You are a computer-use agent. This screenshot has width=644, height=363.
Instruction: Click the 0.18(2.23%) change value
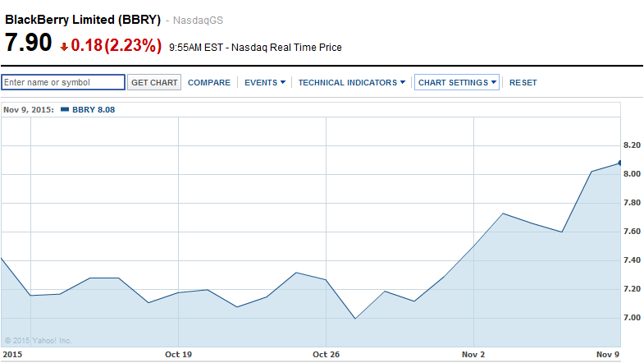pos(116,45)
